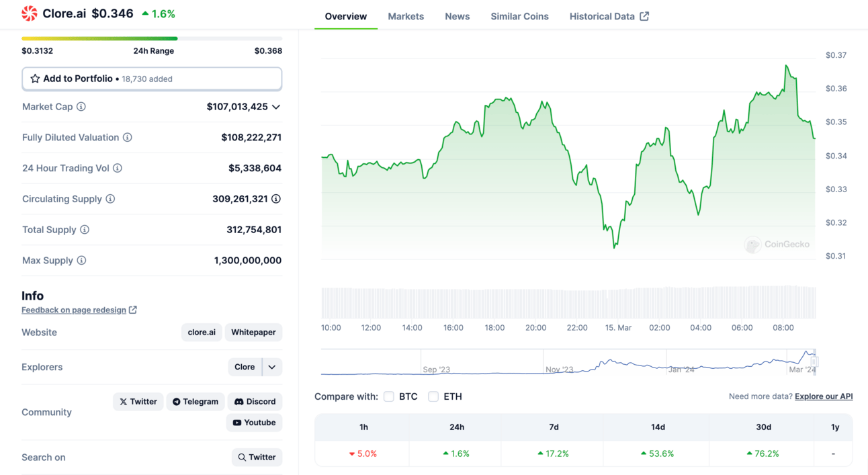Click the chart range slider handle
Image resolution: width=868 pixels, height=475 pixels.
pos(814,361)
